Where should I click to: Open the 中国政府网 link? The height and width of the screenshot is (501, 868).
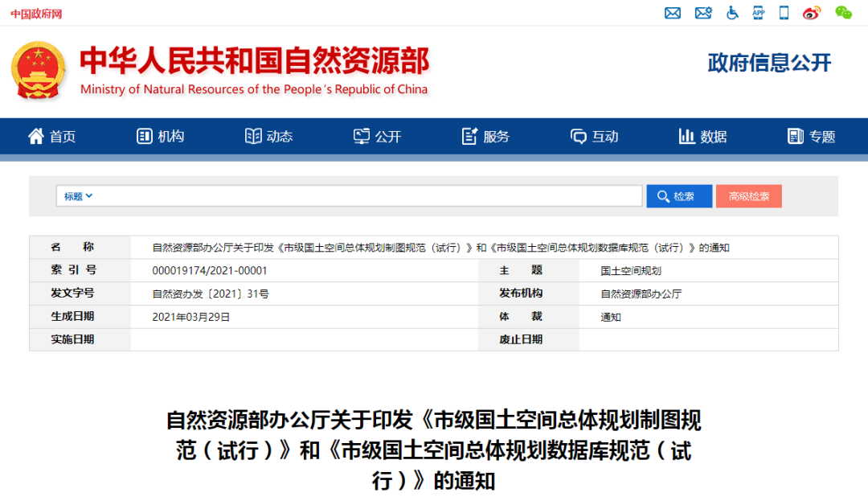36,14
